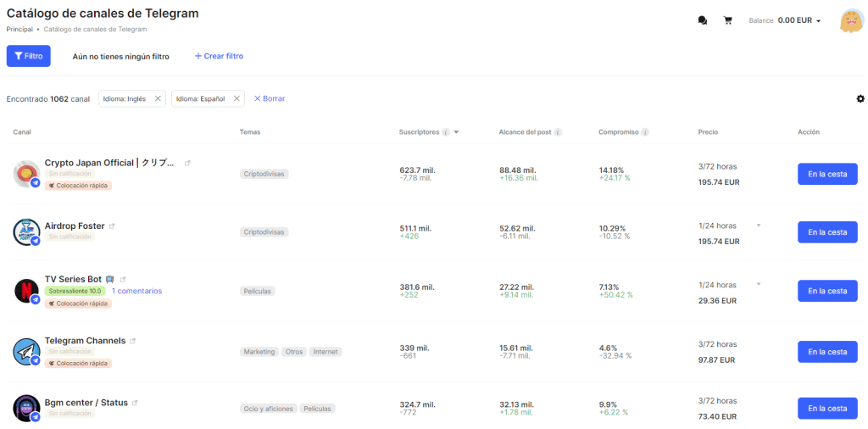Viewport: 868px width, 429px height.
Task: Remove the Idioma: Español filter chip
Action: (x=236, y=98)
